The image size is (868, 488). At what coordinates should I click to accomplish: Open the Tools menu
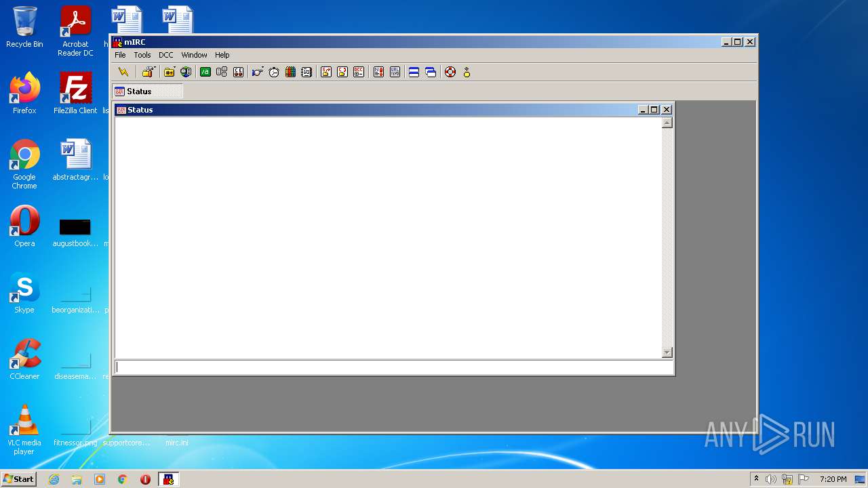tap(142, 55)
